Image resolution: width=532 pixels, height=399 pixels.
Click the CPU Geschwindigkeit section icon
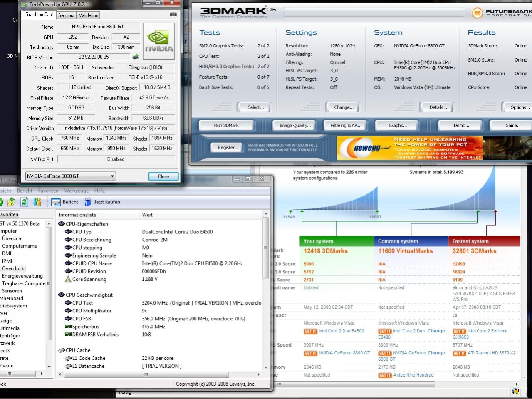[62, 295]
